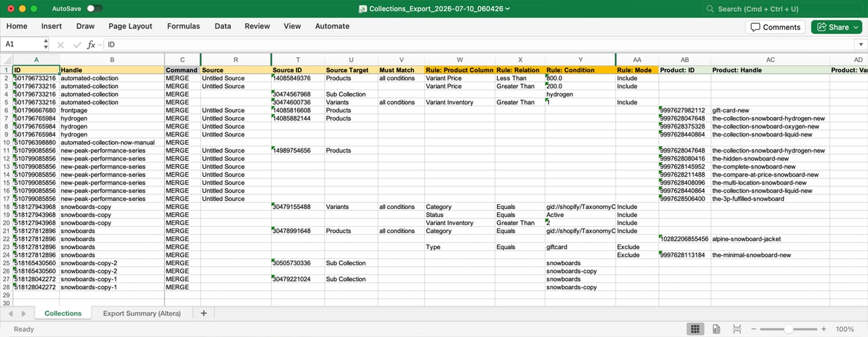This screenshot has width=868, height=337.
Task: Expand the formula bar chevron
Action: tap(860, 45)
